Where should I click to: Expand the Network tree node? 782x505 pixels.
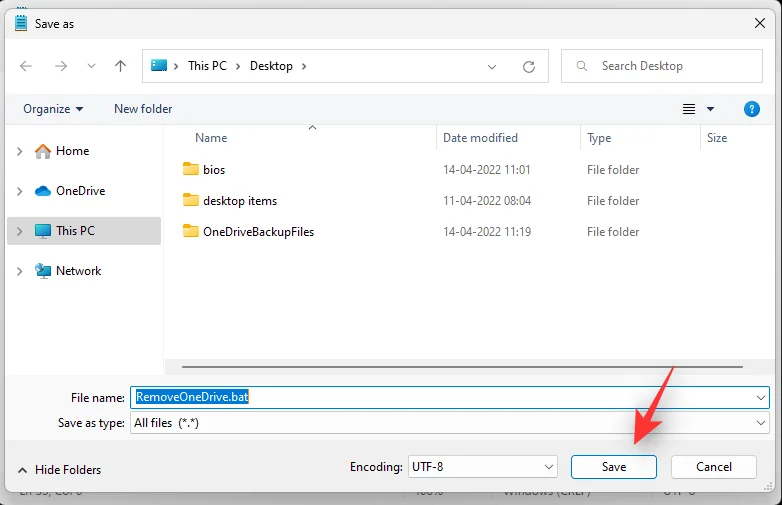point(19,271)
